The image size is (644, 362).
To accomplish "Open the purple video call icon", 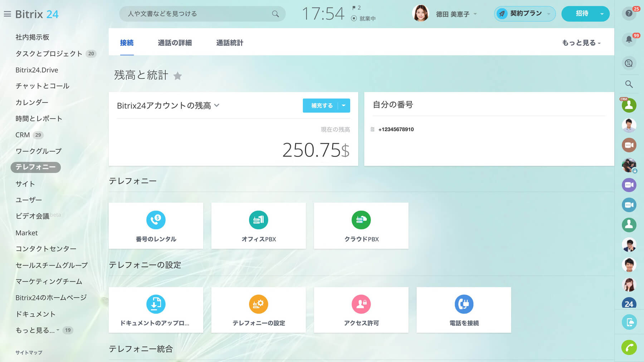I will click(x=629, y=185).
